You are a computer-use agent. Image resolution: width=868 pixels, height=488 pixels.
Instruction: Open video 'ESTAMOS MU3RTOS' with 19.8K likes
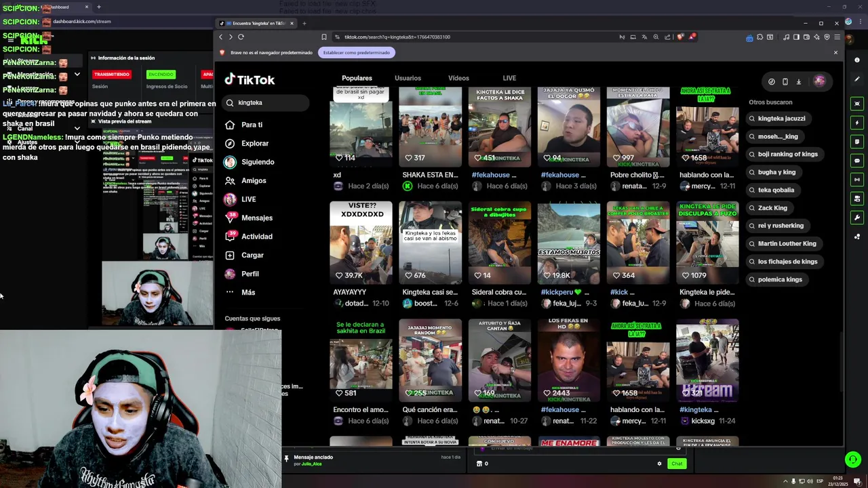point(568,242)
